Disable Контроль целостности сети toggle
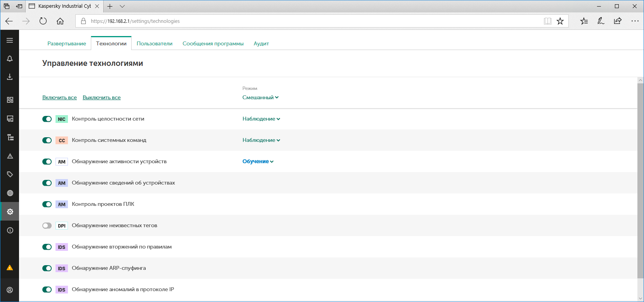 pyautogui.click(x=47, y=119)
